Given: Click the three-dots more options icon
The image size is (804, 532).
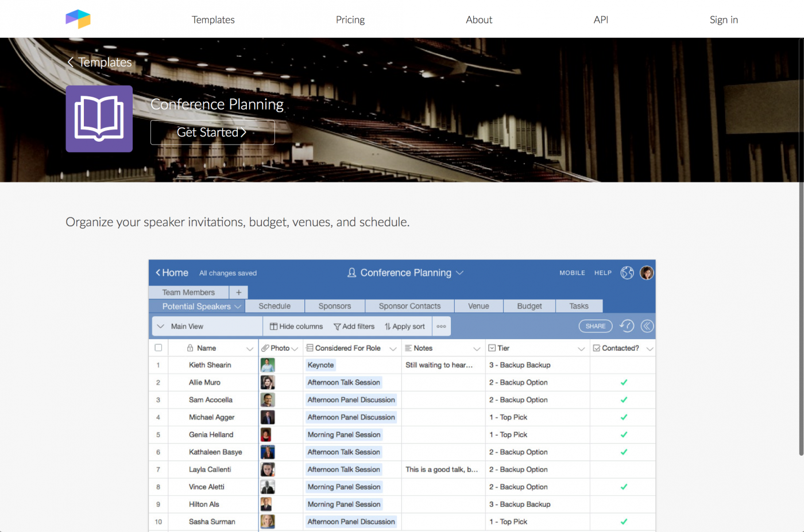Looking at the screenshot, I should [x=441, y=327].
